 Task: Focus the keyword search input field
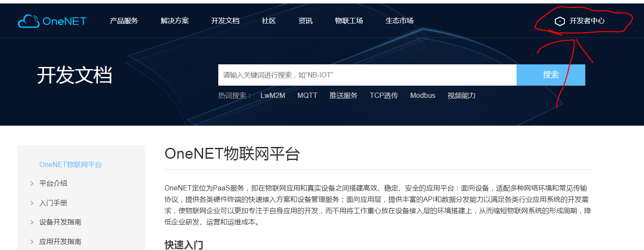[x=367, y=75]
